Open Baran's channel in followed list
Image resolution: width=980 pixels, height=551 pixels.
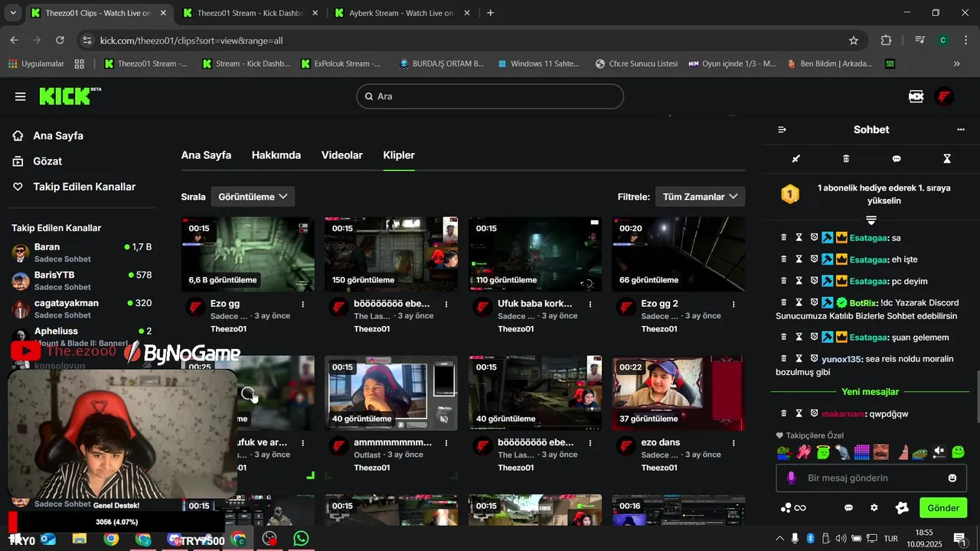[82, 253]
